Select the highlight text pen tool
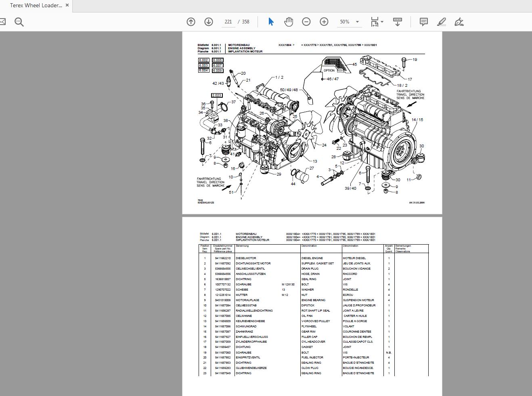This screenshot has height=396, width=532. 442,22
